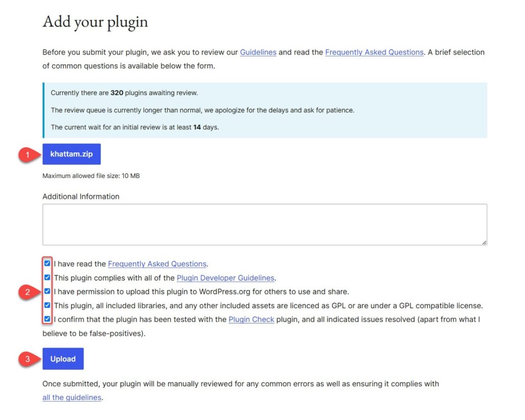Viewport: 525px width, 420px height.
Task: Click the red step 1 annotation marker
Action: [28, 154]
